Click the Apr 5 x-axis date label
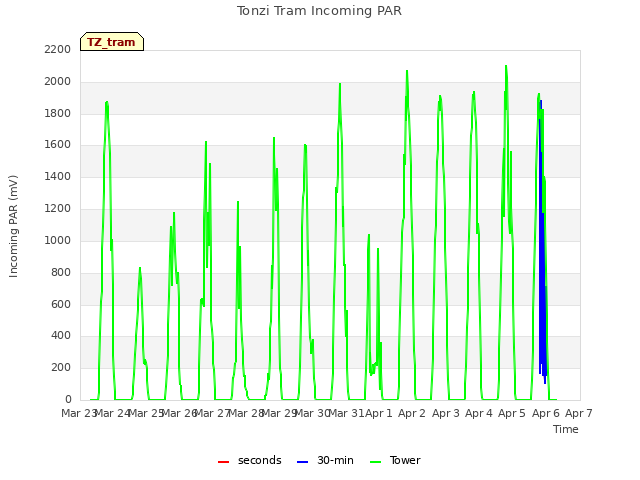 pyautogui.click(x=512, y=413)
